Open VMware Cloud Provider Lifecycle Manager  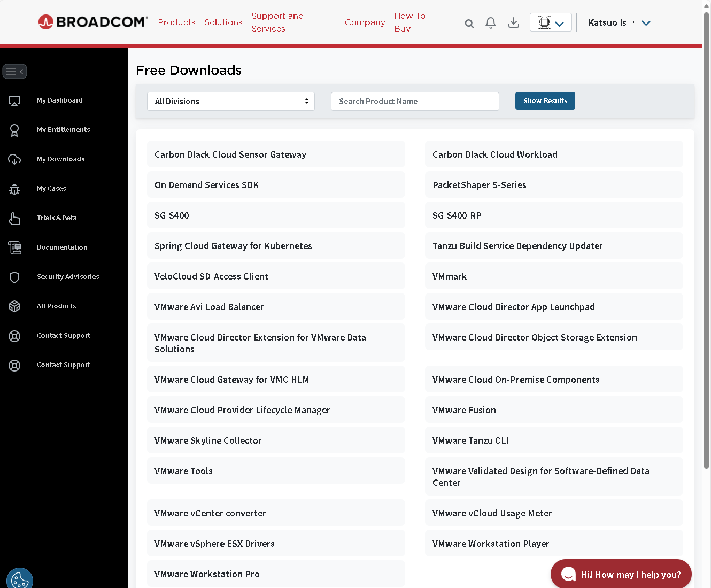[276, 410]
